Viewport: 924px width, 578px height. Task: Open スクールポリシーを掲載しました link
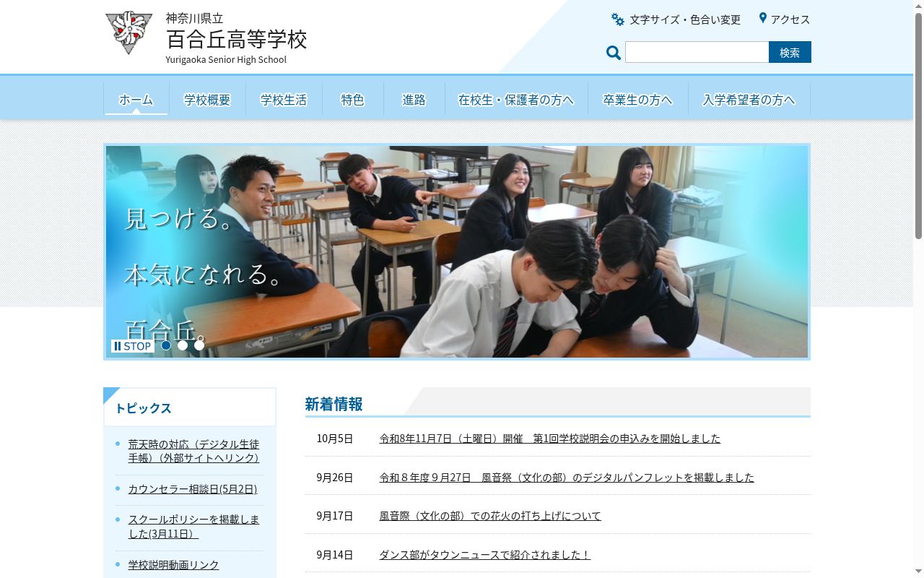coord(193,527)
